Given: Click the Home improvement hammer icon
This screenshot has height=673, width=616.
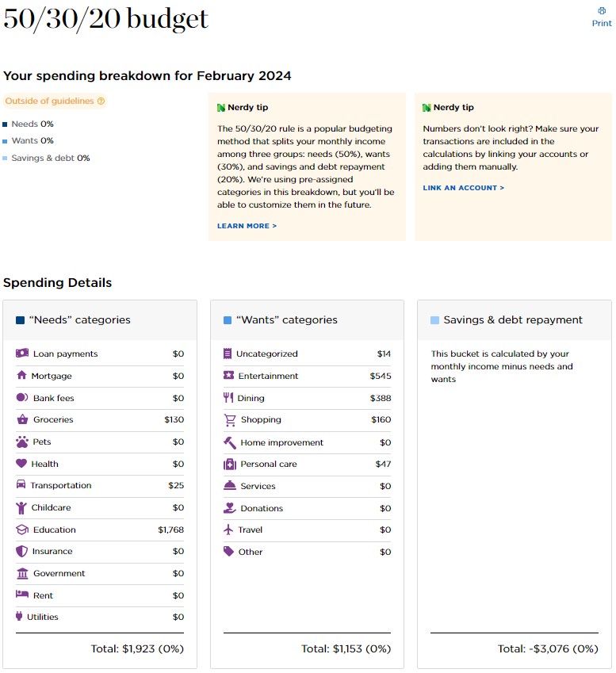Looking at the screenshot, I should (229, 442).
